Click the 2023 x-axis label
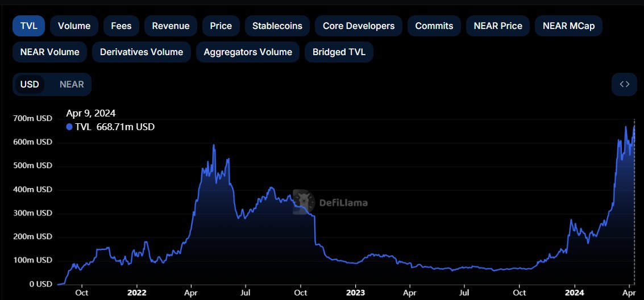 [355, 293]
